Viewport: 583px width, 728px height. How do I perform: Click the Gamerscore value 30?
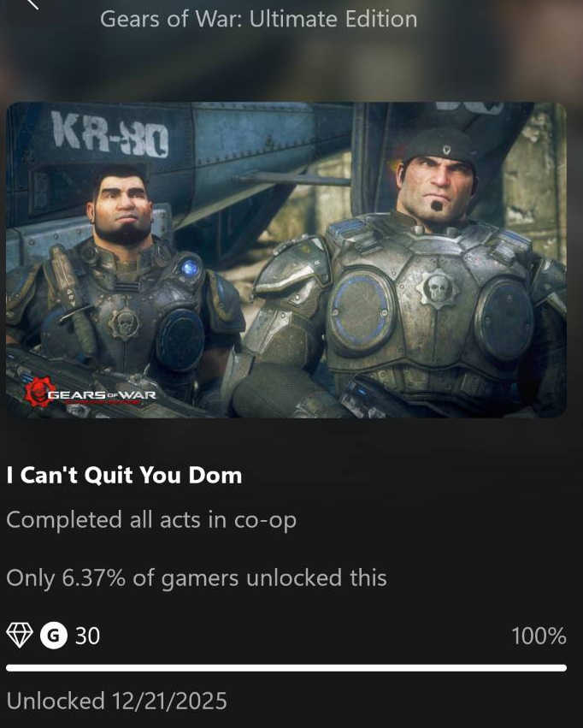(x=87, y=636)
